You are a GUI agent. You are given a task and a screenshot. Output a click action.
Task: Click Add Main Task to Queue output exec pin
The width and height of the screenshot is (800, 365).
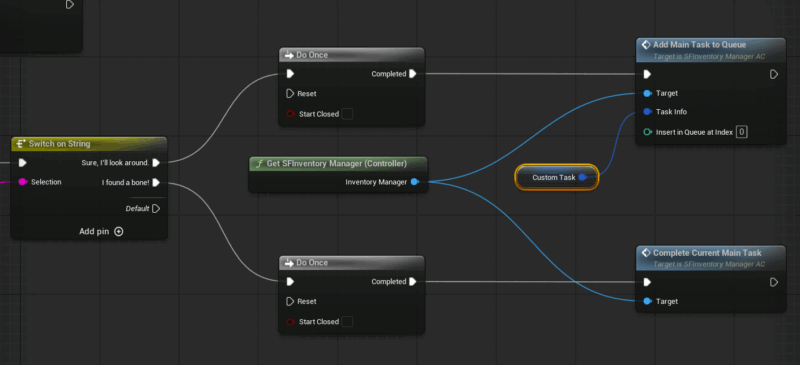pos(774,75)
